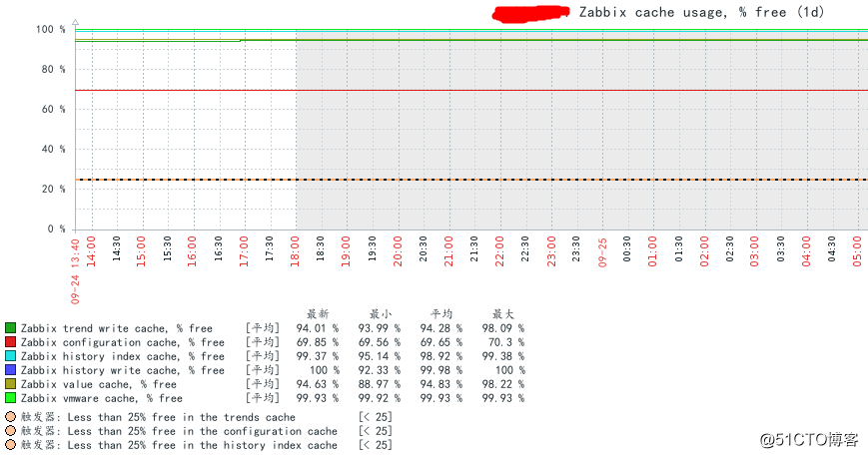This screenshot has height=458, width=868.
Task: Click the [平均] tag of trend write cache row
Action: (263, 328)
